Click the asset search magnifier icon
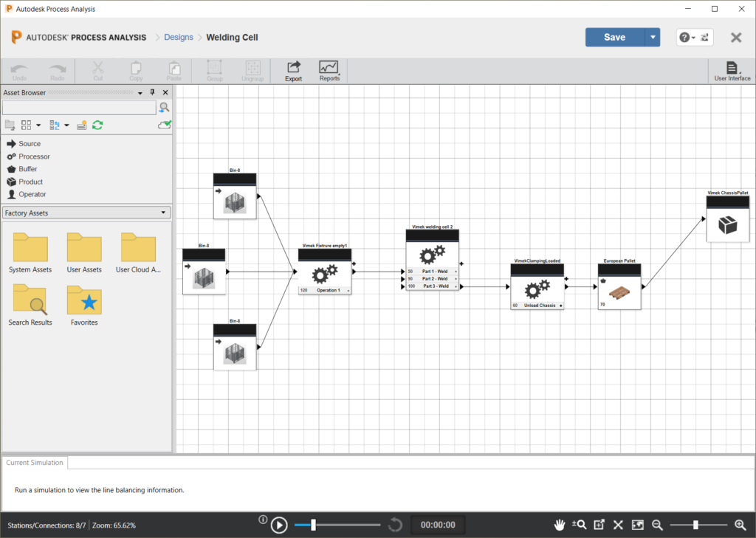 pyautogui.click(x=164, y=107)
